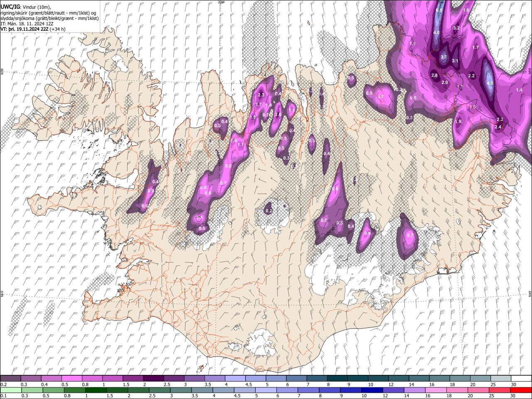Click the 2.4 precipitation value on the map
The width and height of the screenshot is (532, 399).
click(x=498, y=127)
